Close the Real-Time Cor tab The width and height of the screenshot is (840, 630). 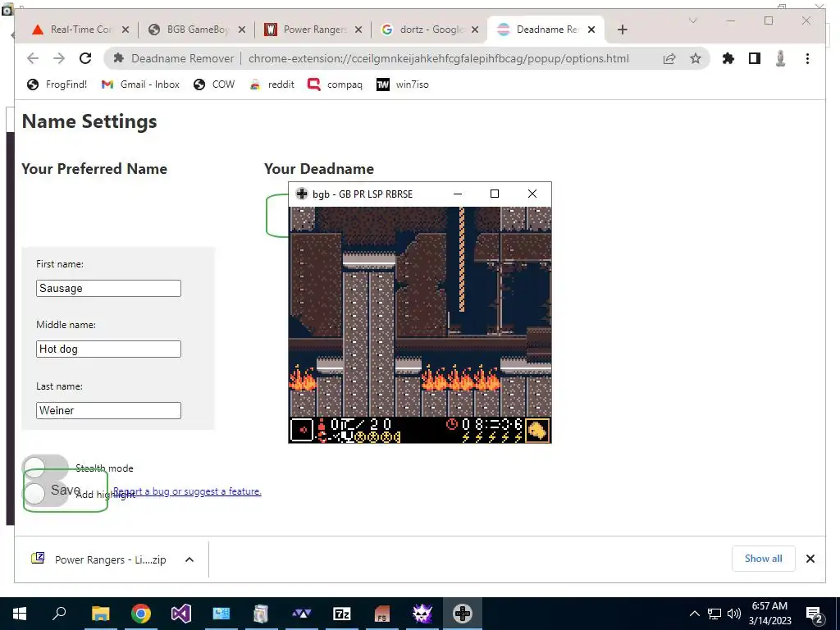[126, 30]
